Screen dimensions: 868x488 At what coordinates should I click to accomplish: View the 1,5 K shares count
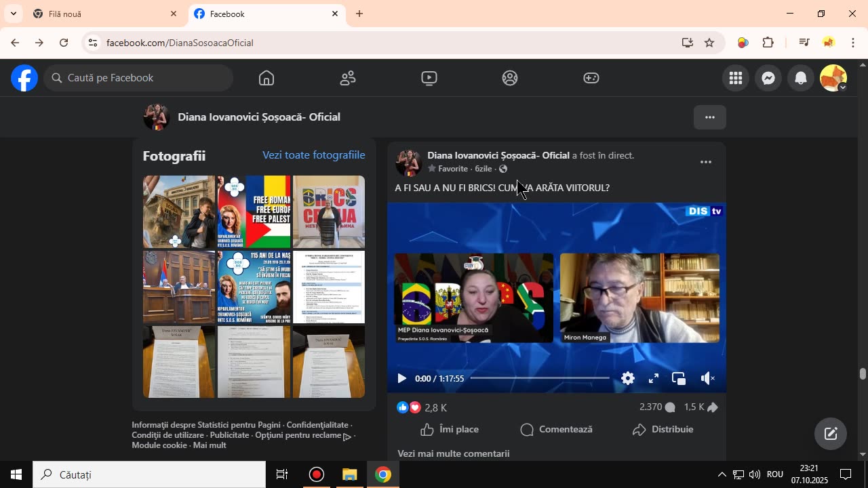[701, 407]
